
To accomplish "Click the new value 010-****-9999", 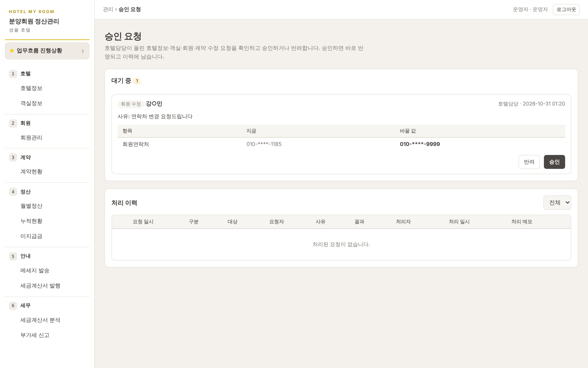I will [420, 144].
